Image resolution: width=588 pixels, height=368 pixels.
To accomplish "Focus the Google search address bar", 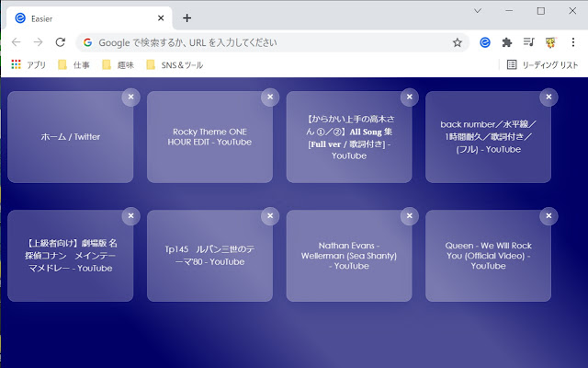I will [x=272, y=42].
